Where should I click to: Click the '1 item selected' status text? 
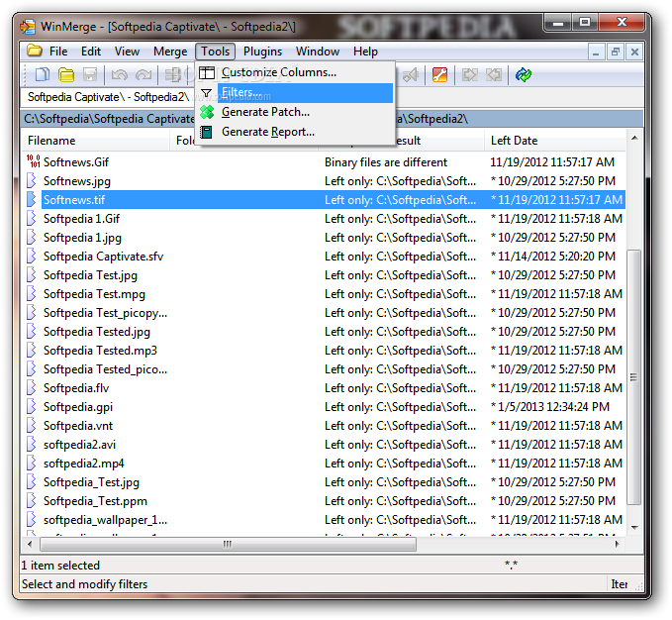60,566
